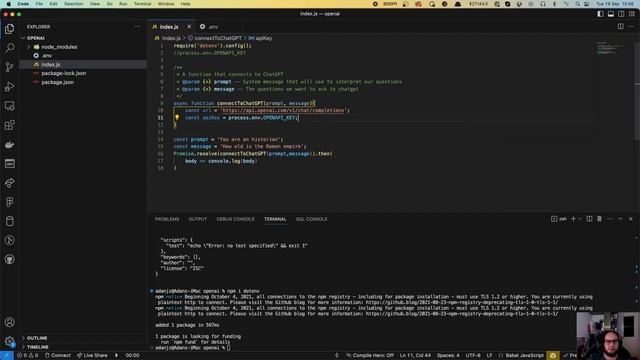Open the Selection menu in menu bar
Screen dimensions: 640x360
point(73,4)
